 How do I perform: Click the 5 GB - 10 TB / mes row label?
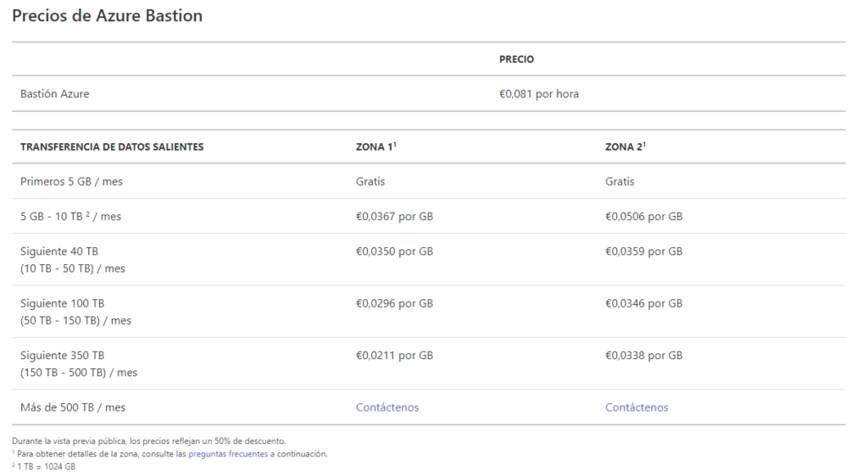(71, 216)
